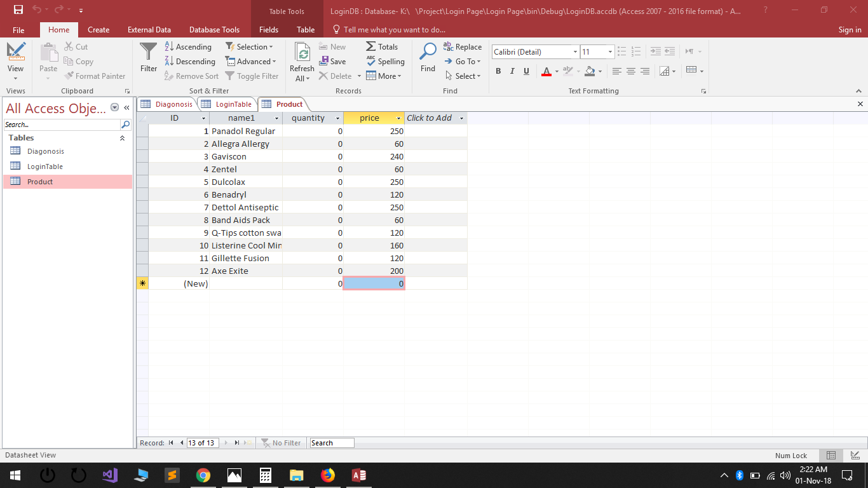Click Format Painter brush
This screenshot has height=488, width=868.
pos(95,76)
